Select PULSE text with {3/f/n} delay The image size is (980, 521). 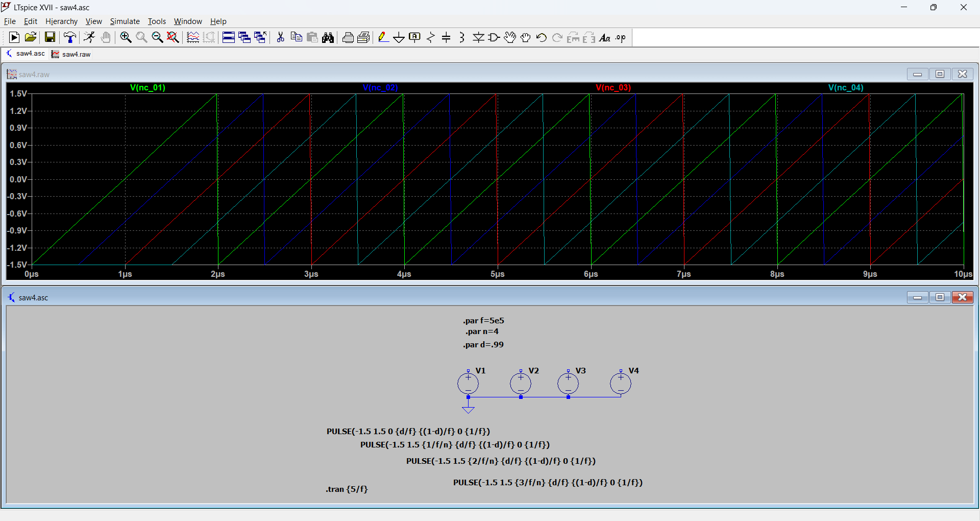tap(548, 483)
